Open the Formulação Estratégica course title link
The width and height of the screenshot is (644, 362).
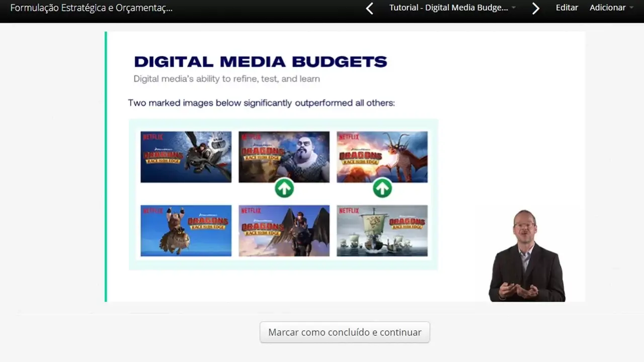tap(91, 8)
